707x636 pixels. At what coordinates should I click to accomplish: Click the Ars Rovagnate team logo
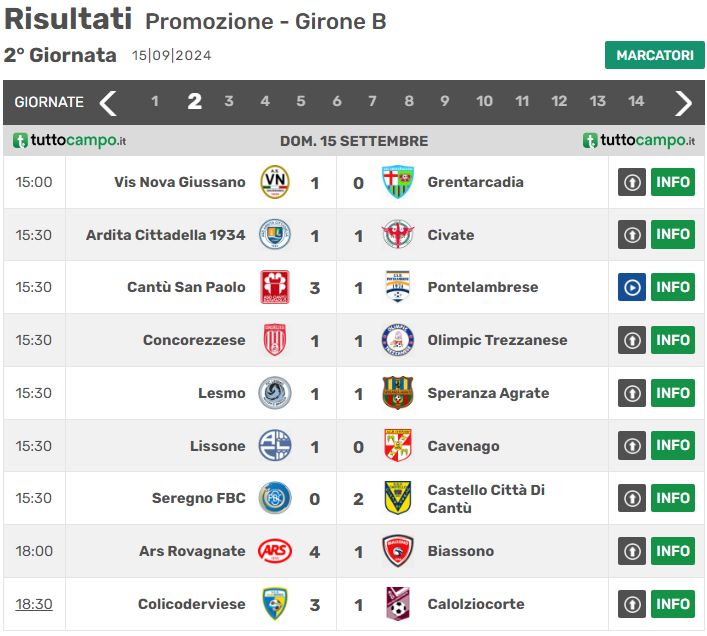(x=275, y=551)
